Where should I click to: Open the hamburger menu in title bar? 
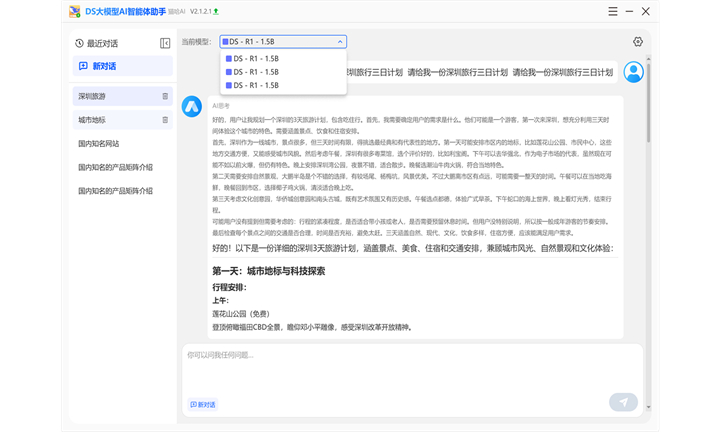(611, 12)
